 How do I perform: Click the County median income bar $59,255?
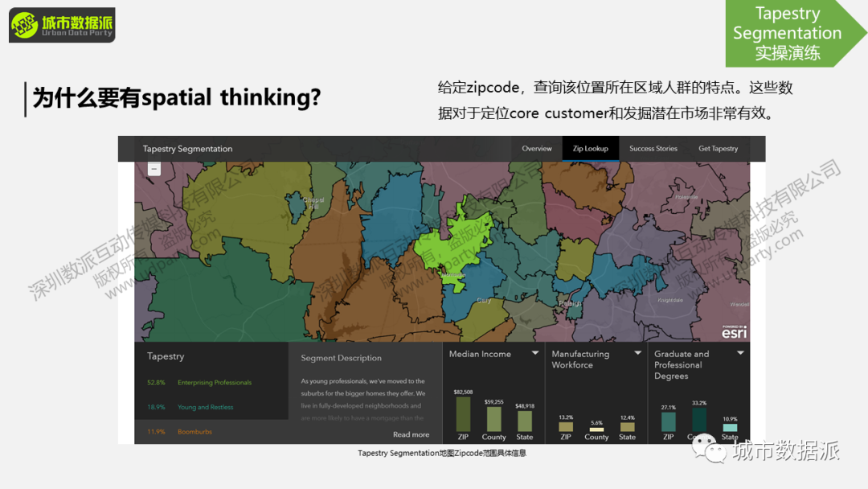point(493,419)
